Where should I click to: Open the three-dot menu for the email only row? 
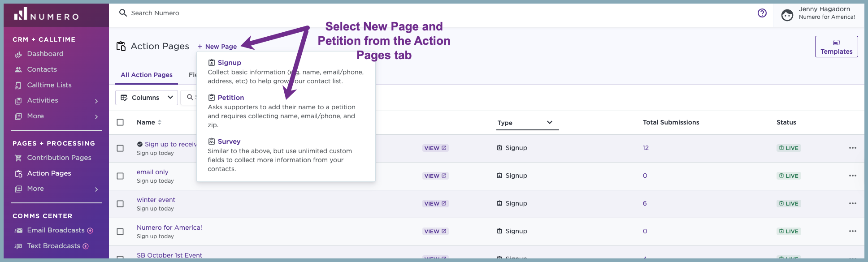click(852, 176)
